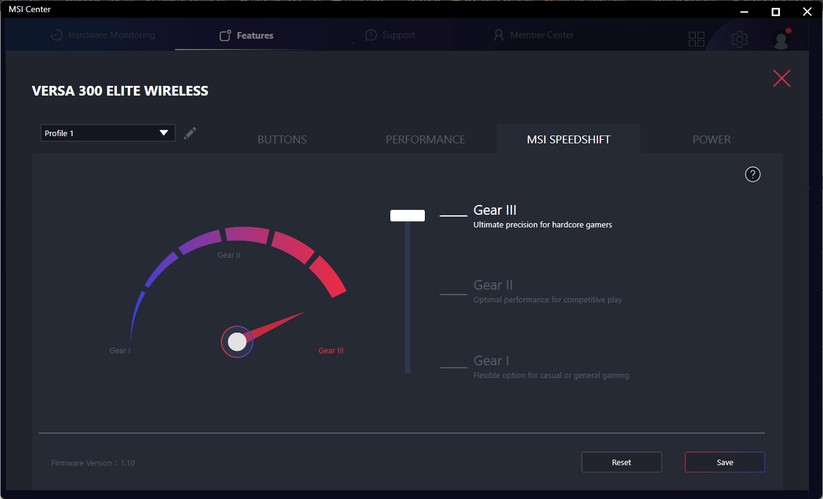Open settings via the gear icon
The image size is (823, 499).
click(x=739, y=39)
